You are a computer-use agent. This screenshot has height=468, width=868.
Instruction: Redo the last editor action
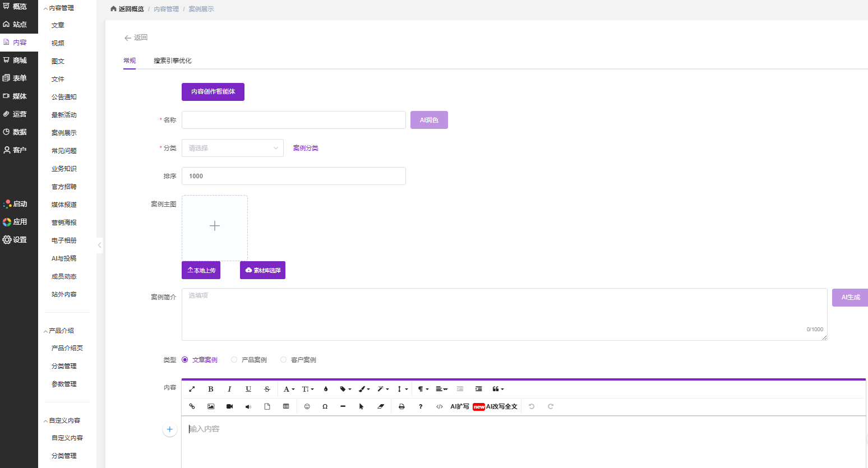(x=551, y=406)
